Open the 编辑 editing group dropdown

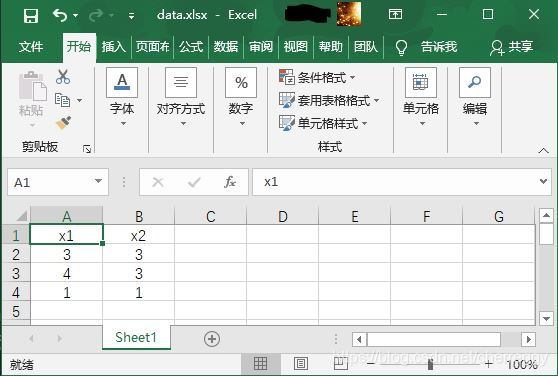475,97
